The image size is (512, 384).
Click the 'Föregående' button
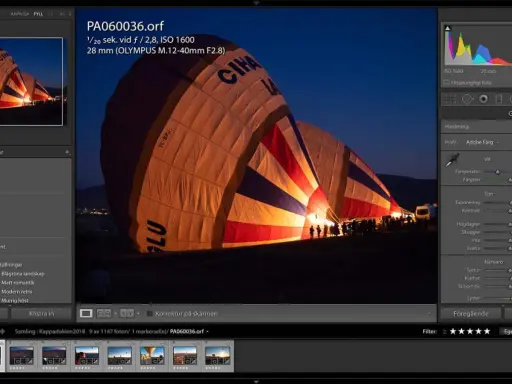pos(471,313)
